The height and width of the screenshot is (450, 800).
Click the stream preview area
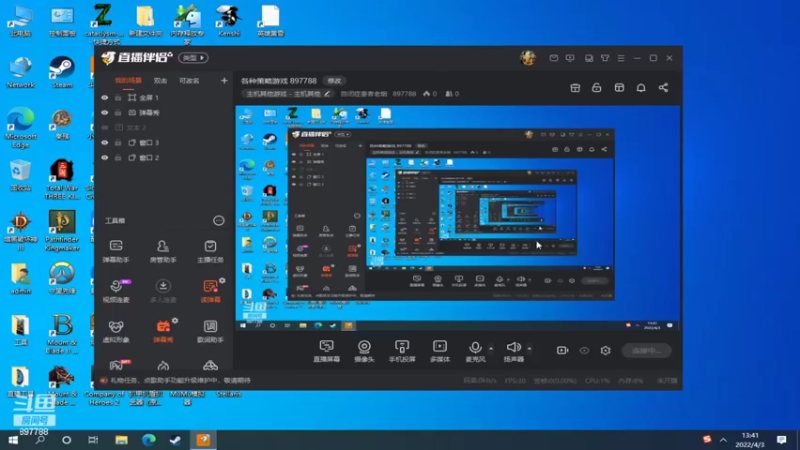(458, 218)
